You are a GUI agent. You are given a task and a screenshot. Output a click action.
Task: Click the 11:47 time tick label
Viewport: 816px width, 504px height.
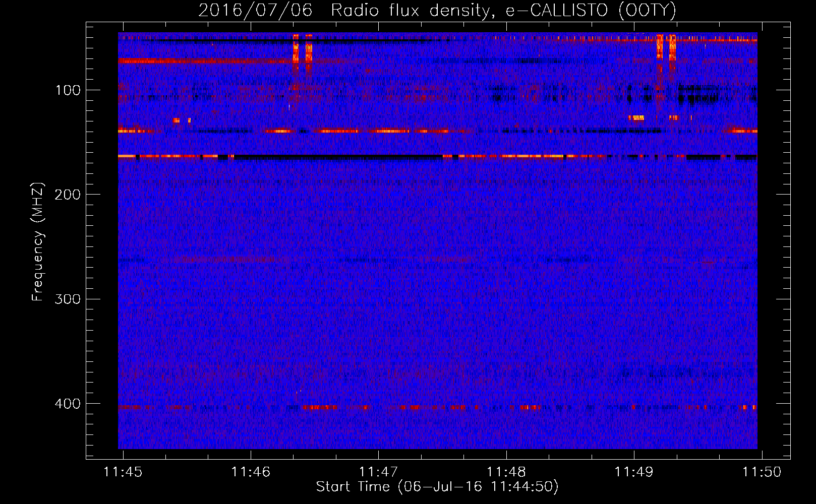coord(378,472)
